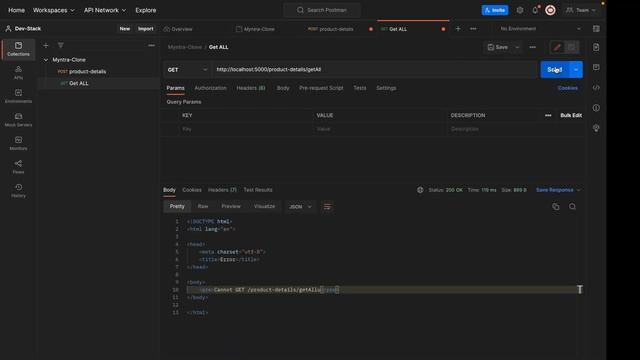Switch to edit mode pencil icon
Viewport: 640px width, 360px height.
[557, 47]
